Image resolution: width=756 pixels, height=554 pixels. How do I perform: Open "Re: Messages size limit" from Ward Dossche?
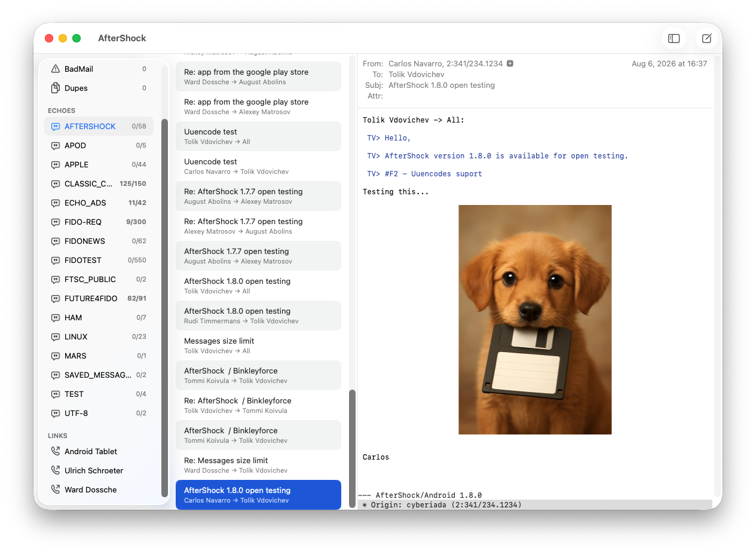(258, 465)
